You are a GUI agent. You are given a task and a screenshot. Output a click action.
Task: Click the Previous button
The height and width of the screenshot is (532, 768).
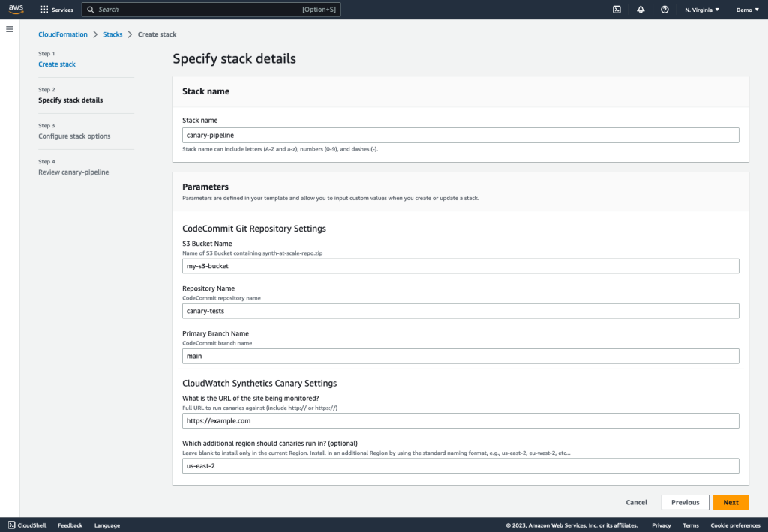[685, 502]
